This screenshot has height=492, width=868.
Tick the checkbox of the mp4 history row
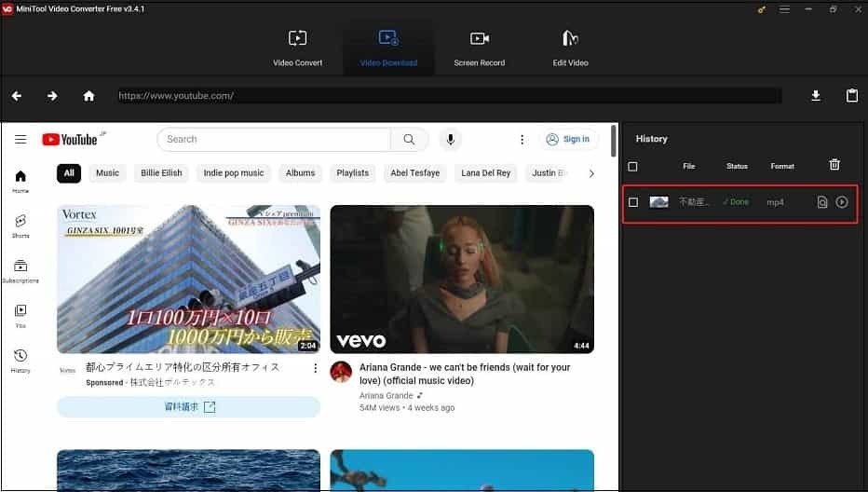pos(633,202)
